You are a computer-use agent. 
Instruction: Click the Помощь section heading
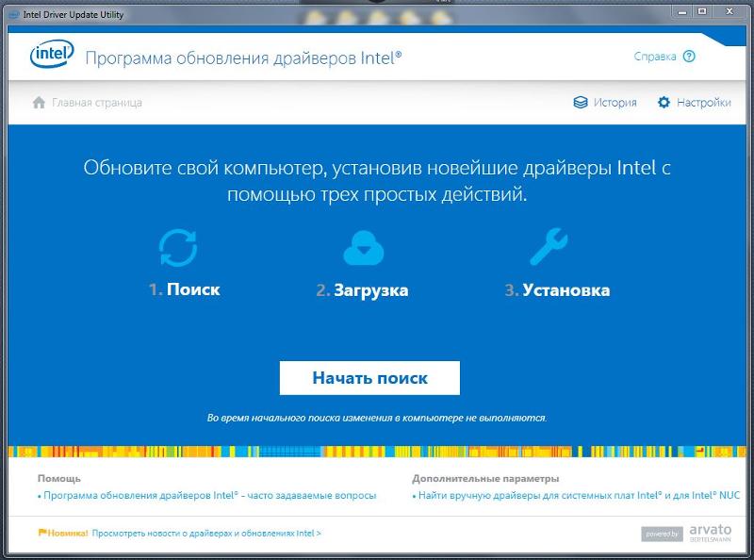pos(59,478)
